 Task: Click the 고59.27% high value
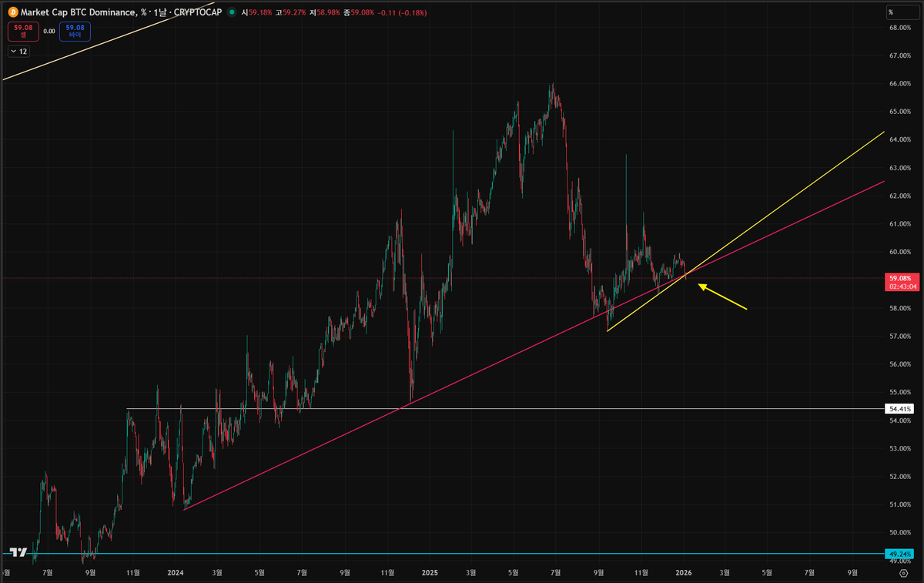(x=290, y=12)
